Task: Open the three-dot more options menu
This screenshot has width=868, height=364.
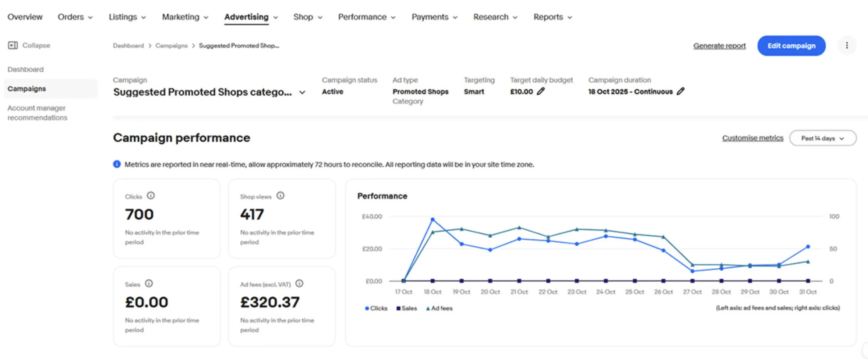Action: (x=847, y=45)
